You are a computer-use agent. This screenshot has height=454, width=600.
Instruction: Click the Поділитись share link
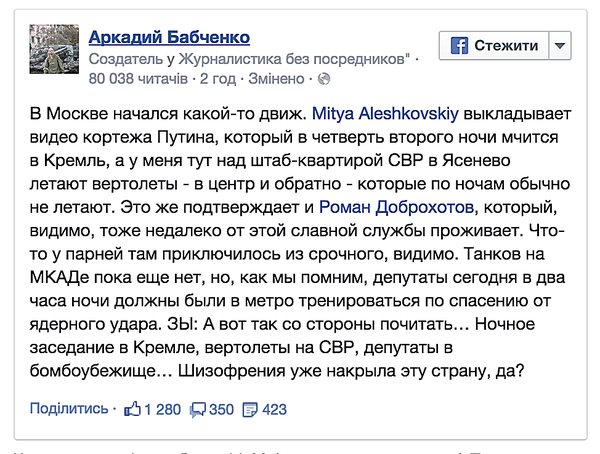(69, 408)
